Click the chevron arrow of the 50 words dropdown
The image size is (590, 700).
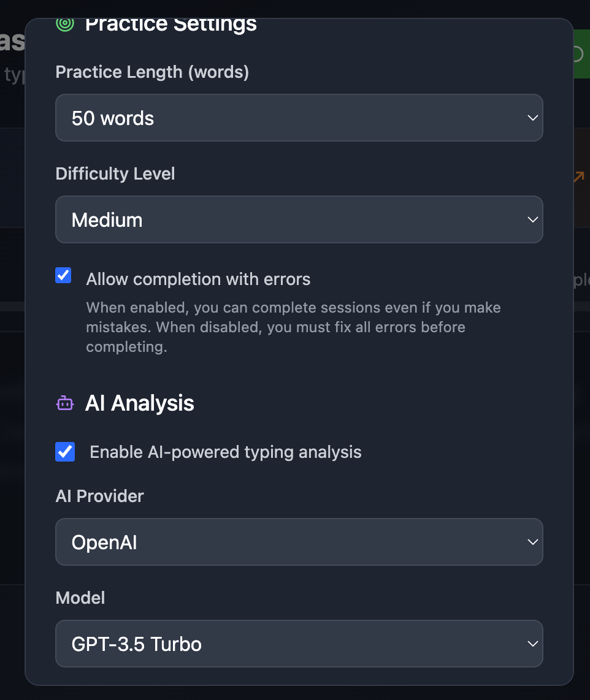[532, 118]
